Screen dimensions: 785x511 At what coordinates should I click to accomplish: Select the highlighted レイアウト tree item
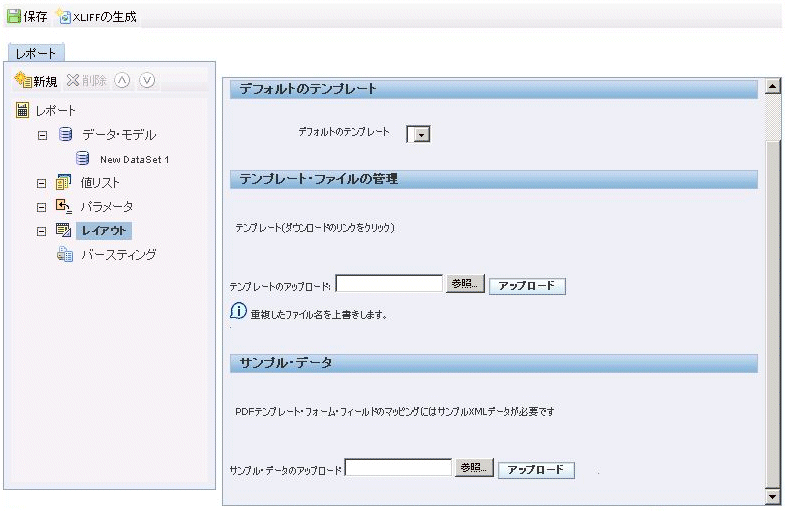tap(104, 231)
